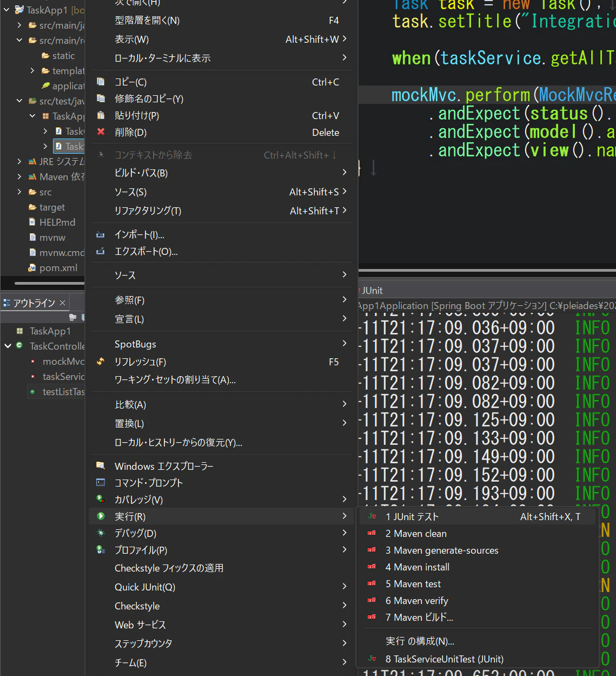
Task: Expand the templat folder node
Action: point(32,71)
